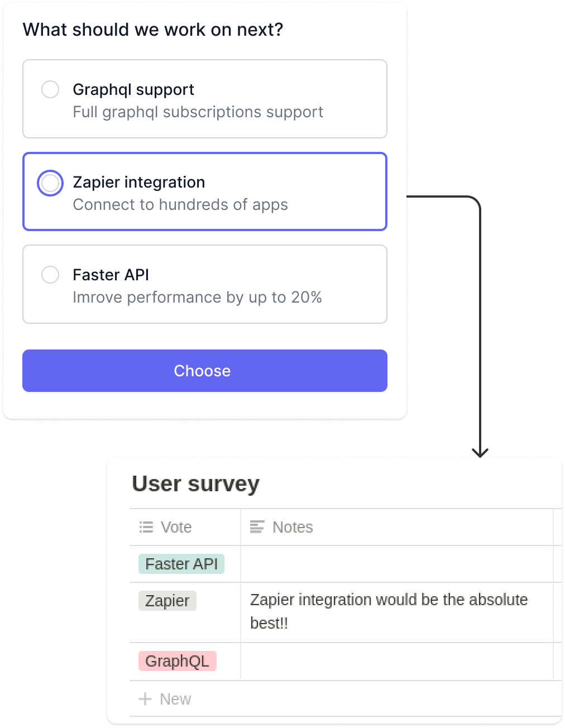The height and width of the screenshot is (728, 565).
Task: Click the User survey title
Action: [195, 483]
